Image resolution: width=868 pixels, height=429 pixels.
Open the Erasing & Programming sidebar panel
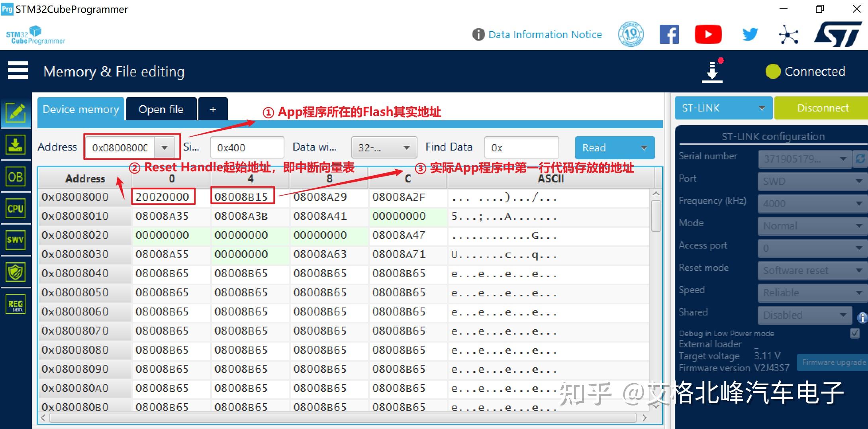click(x=16, y=145)
